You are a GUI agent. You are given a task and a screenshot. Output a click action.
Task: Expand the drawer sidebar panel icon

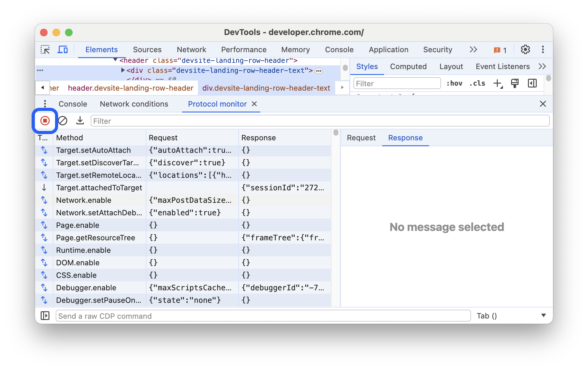(x=45, y=316)
